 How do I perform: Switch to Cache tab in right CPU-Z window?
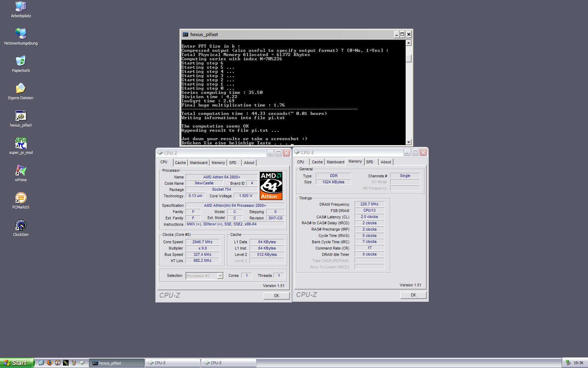point(317,162)
